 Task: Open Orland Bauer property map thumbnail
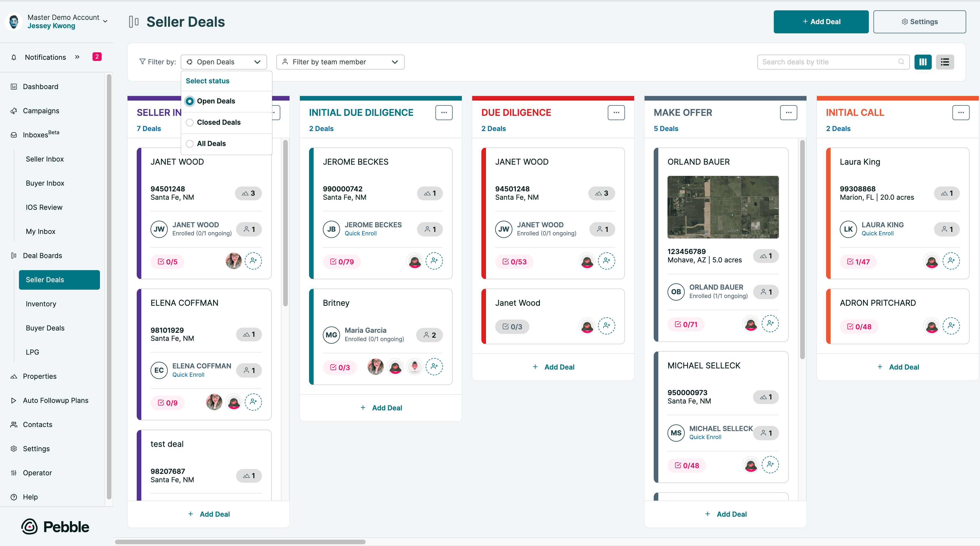722,207
